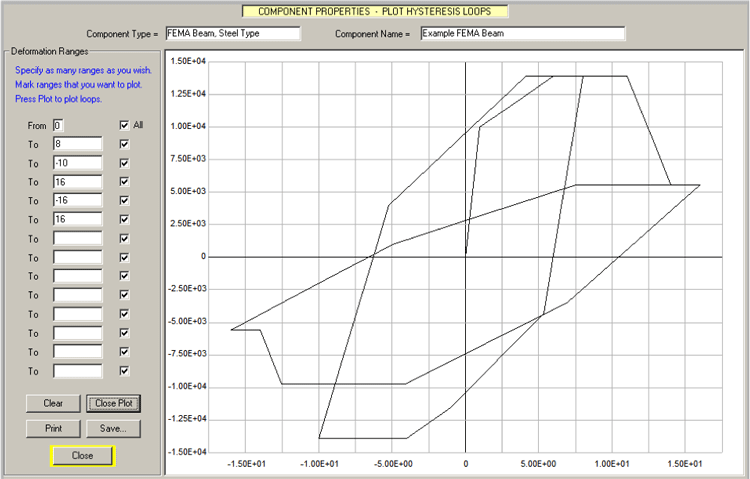Toggle checkbox next to the -16 range

[x=124, y=200]
